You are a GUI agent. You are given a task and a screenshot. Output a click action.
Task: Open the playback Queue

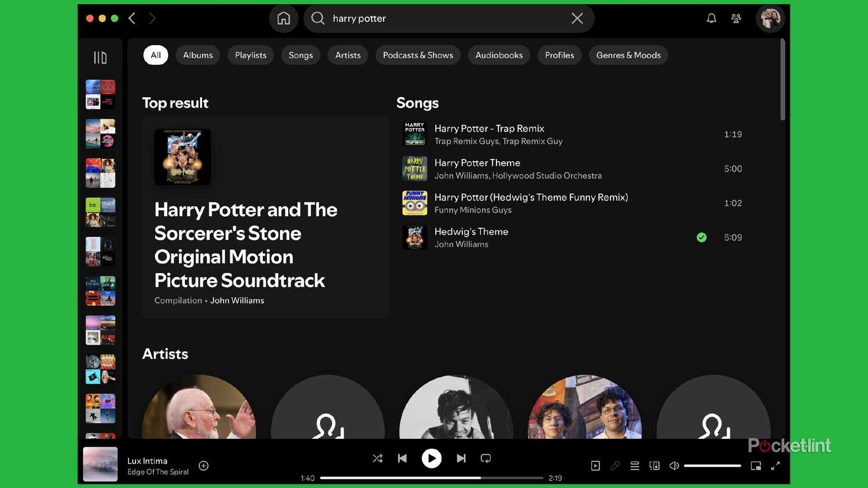click(x=635, y=465)
